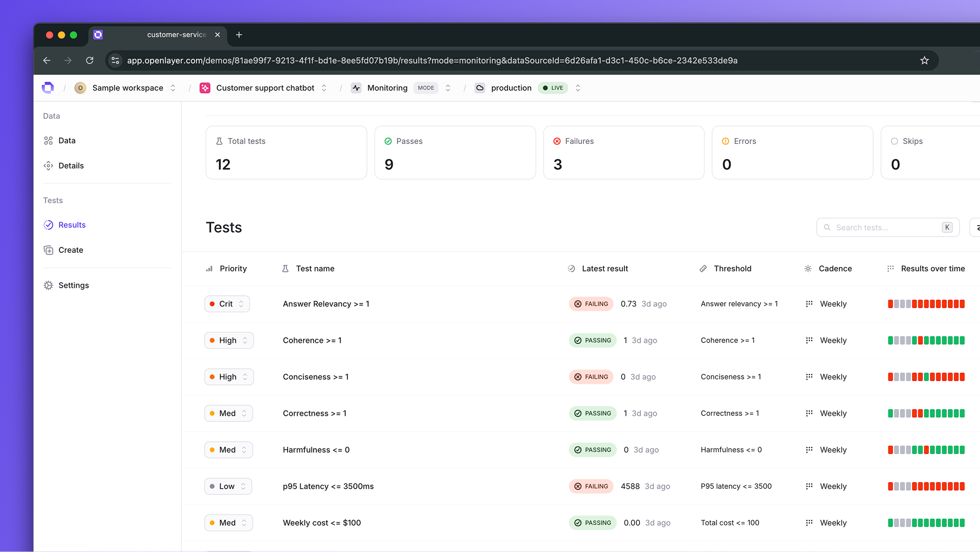
Task: Open the Med priority dropdown for Harmfulness
Action: pos(229,450)
